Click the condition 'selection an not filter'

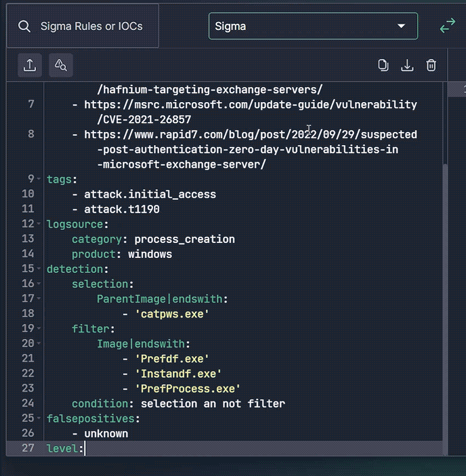pyautogui.click(x=213, y=404)
